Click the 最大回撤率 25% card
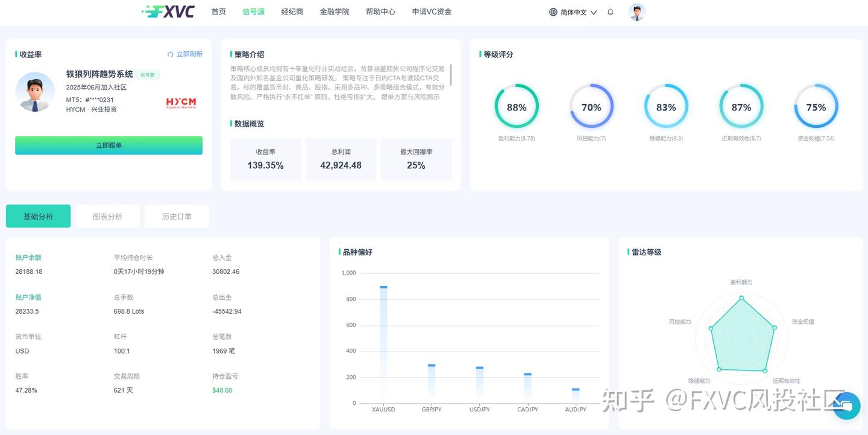This screenshot has height=435, width=868. tap(416, 159)
